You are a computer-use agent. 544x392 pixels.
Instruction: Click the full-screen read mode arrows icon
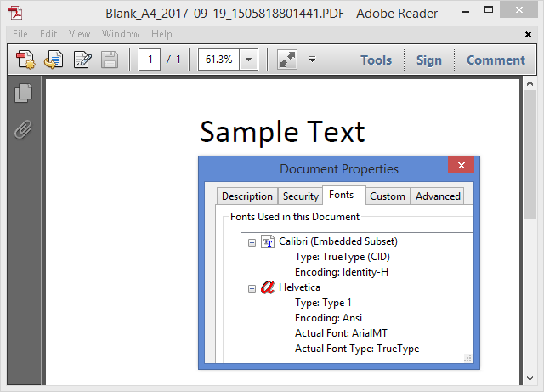pos(287,60)
